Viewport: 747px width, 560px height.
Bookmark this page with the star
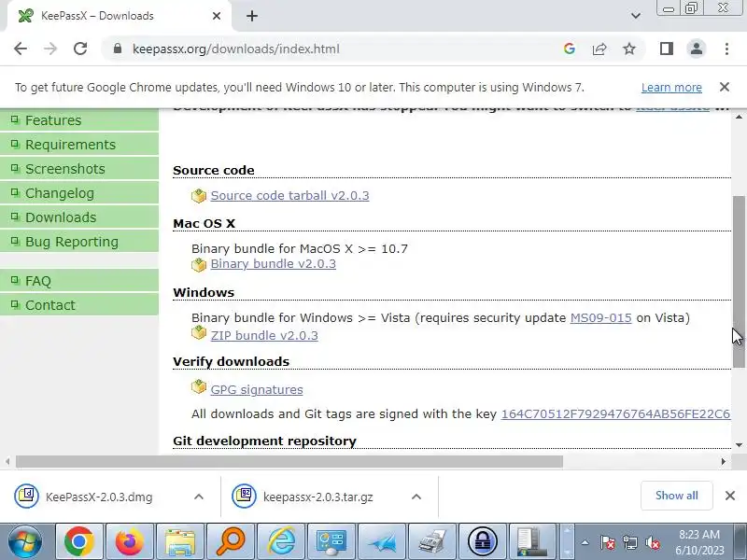click(629, 49)
